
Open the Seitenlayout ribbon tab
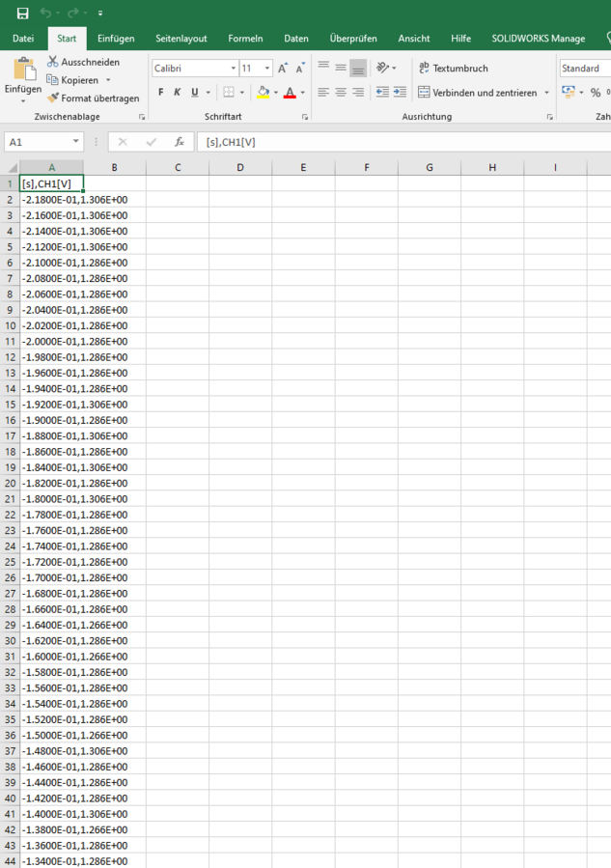pyautogui.click(x=181, y=39)
